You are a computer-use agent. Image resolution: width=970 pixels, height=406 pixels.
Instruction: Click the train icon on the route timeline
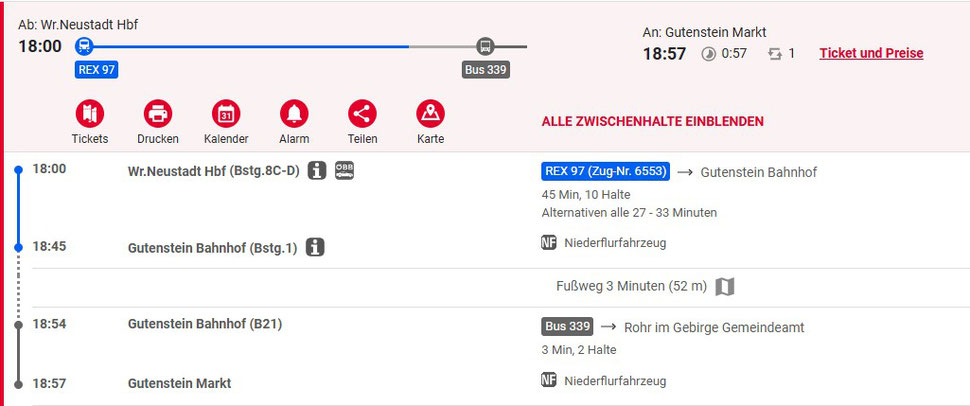84,46
